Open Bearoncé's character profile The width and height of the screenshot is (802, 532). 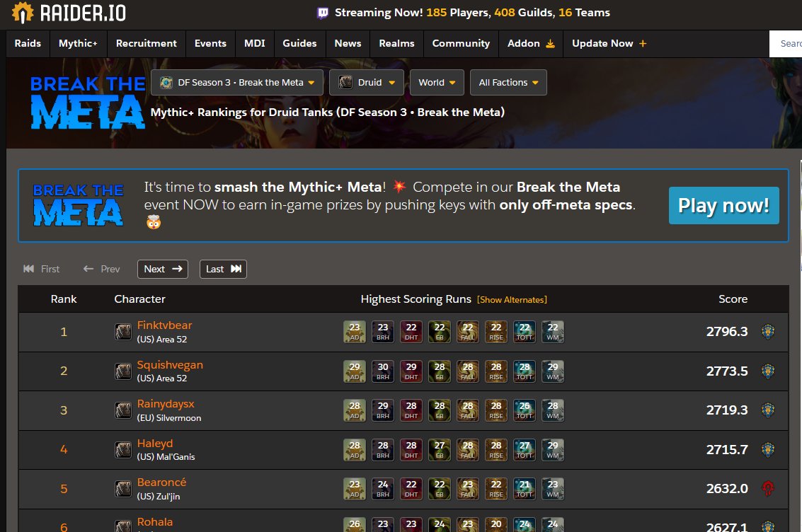pos(161,482)
